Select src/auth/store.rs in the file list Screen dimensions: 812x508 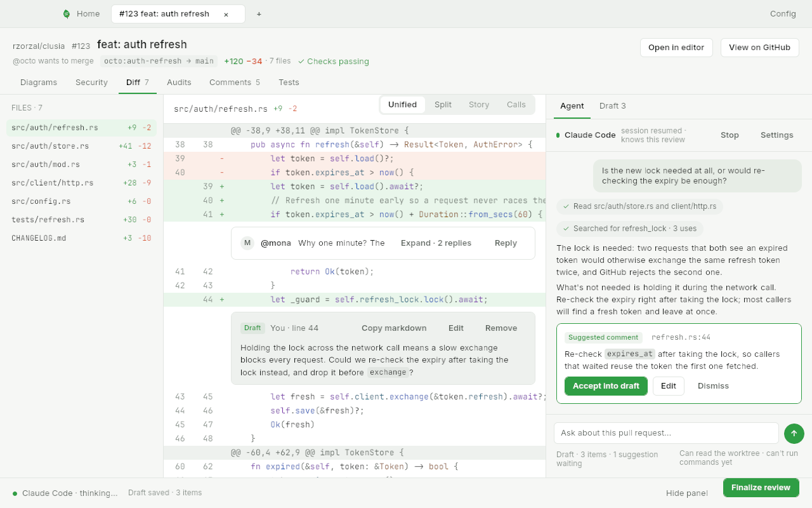(81, 146)
